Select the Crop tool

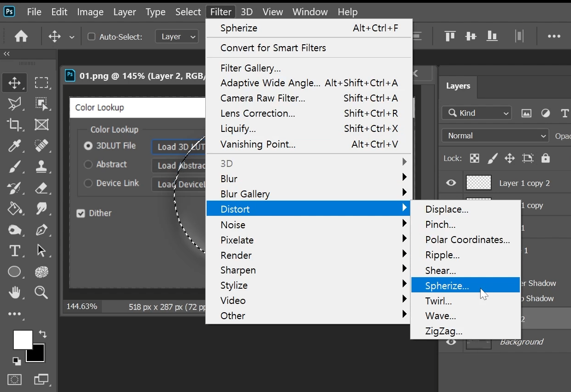[x=14, y=125]
